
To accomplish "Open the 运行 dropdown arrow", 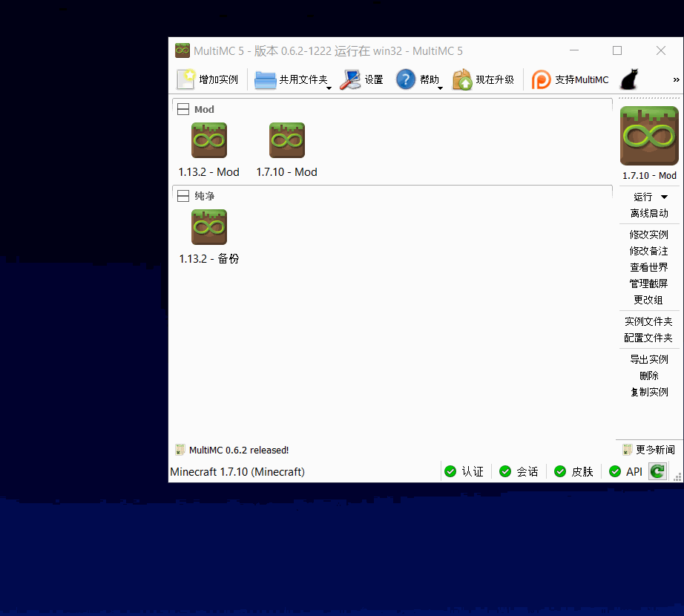I will click(665, 197).
